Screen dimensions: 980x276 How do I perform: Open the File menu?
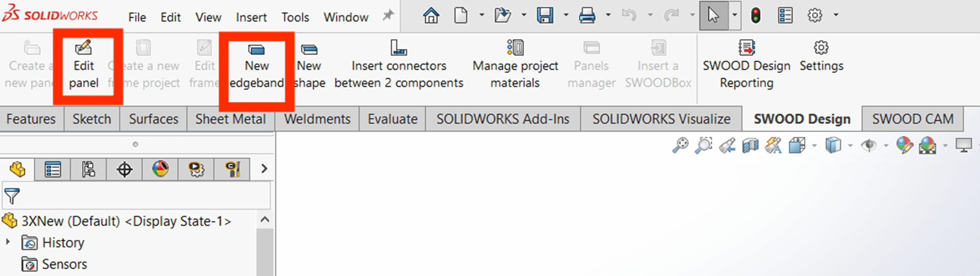137,17
